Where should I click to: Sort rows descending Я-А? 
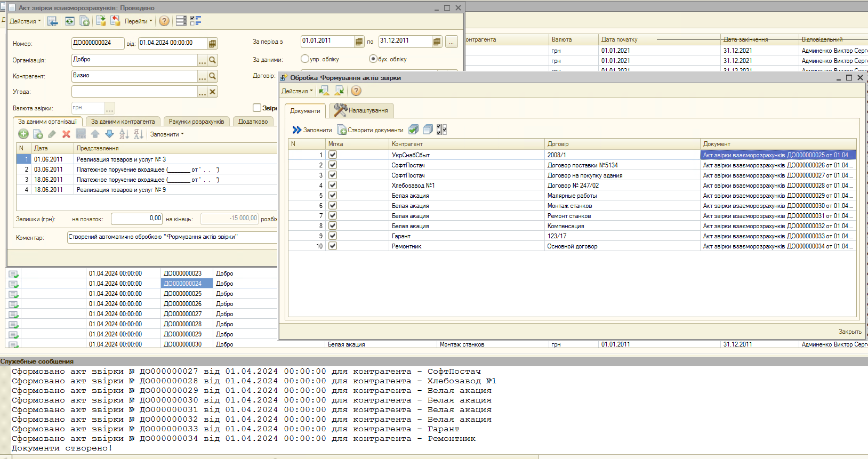[139, 134]
